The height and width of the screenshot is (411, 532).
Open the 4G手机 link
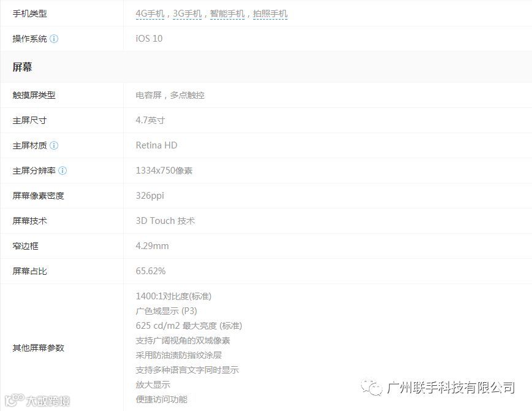point(150,13)
